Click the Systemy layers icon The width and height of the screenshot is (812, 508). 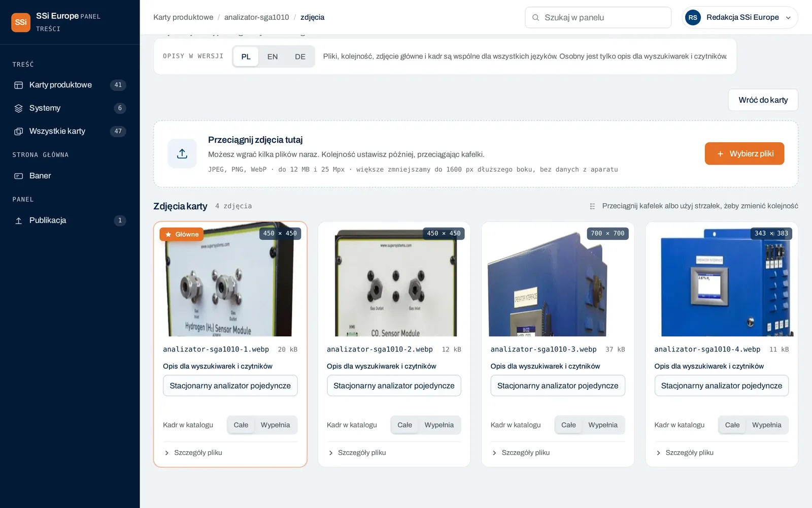[x=19, y=108]
